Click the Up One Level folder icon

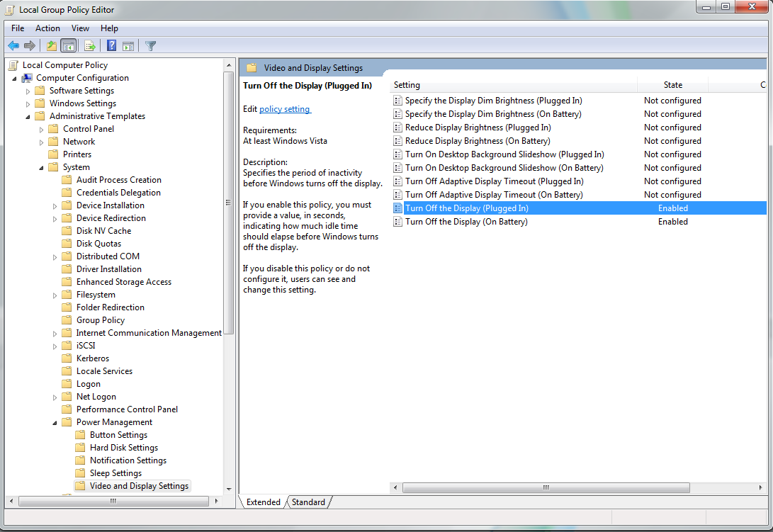tap(50, 45)
